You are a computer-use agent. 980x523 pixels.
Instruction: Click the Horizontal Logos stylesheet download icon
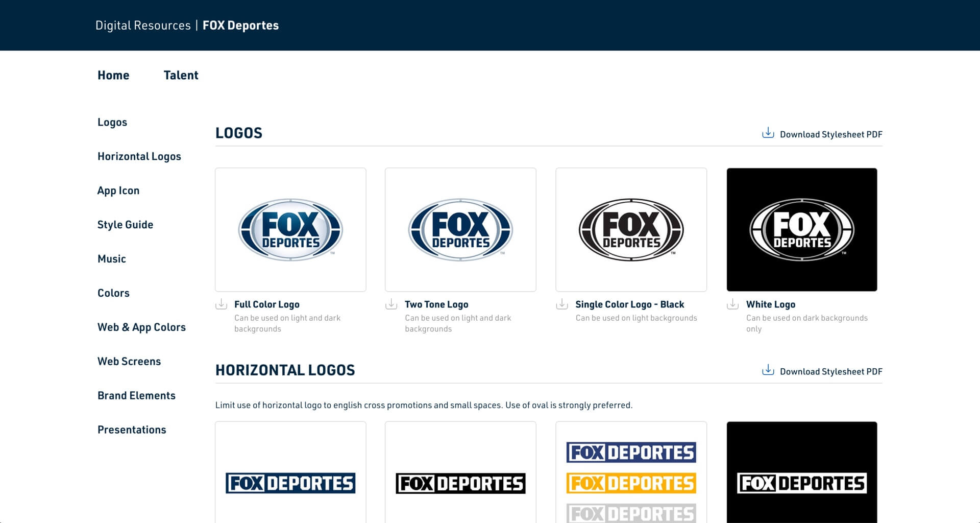point(768,370)
